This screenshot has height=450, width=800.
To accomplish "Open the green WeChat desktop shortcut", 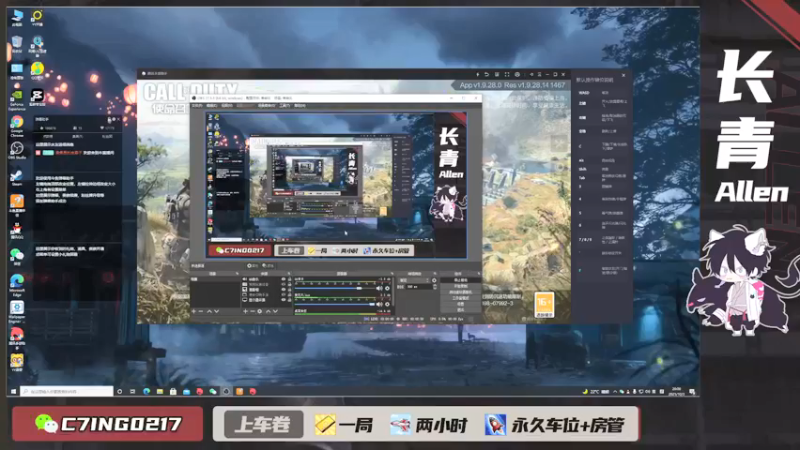I will (17, 256).
